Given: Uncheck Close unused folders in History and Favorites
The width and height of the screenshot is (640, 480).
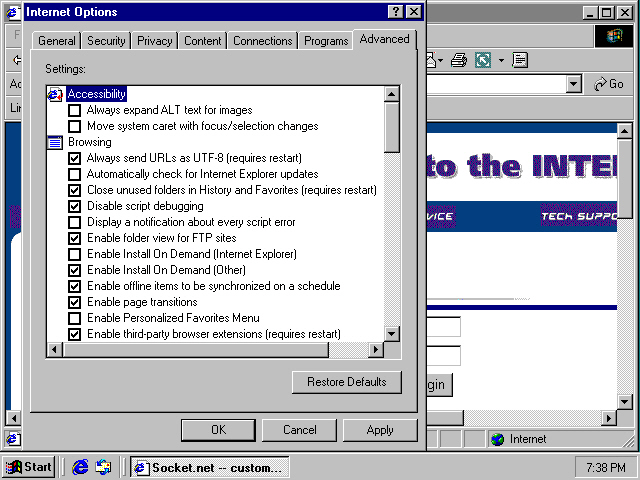Looking at the screenshot, I should tap(74, 190).
